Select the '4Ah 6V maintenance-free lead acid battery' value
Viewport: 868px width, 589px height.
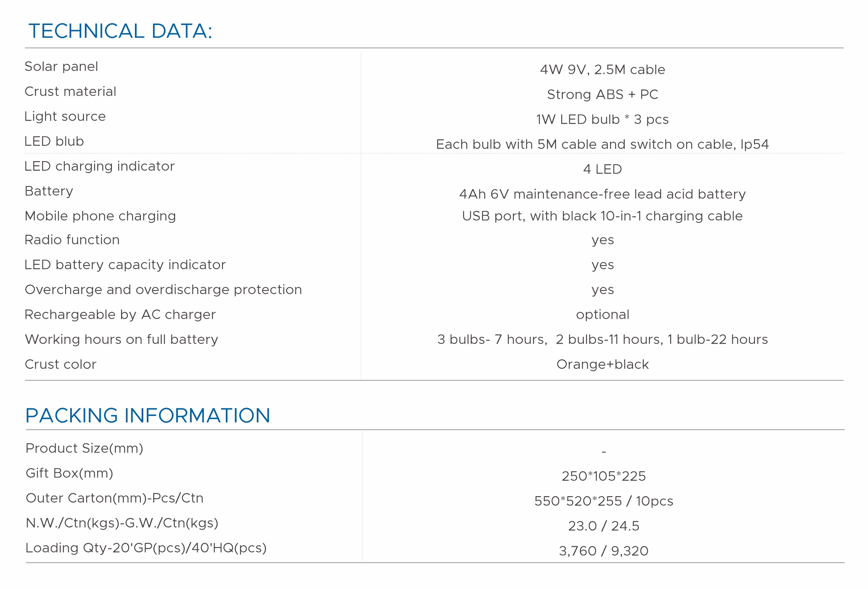point(602,194)
